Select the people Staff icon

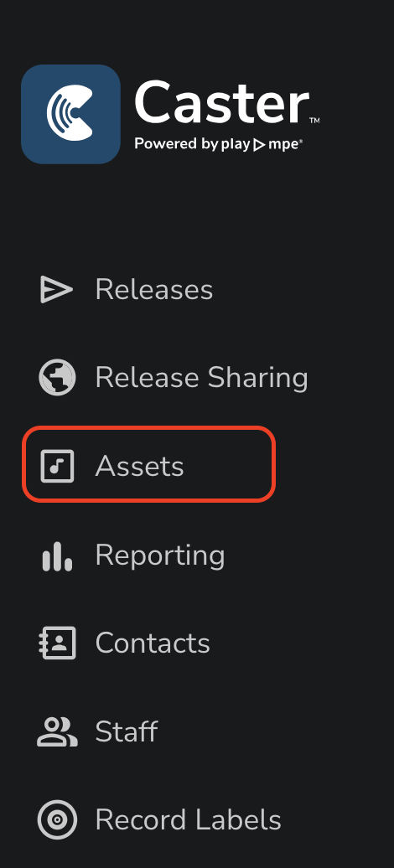point(57,731)
